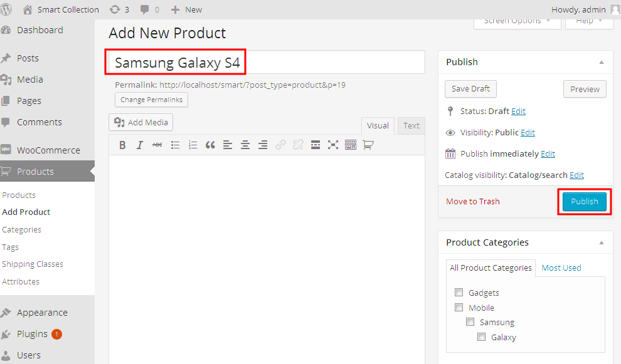This screenshot has width=621, height=364.
Task: Switch editor to Visual tab
Action: pos(378,125)
